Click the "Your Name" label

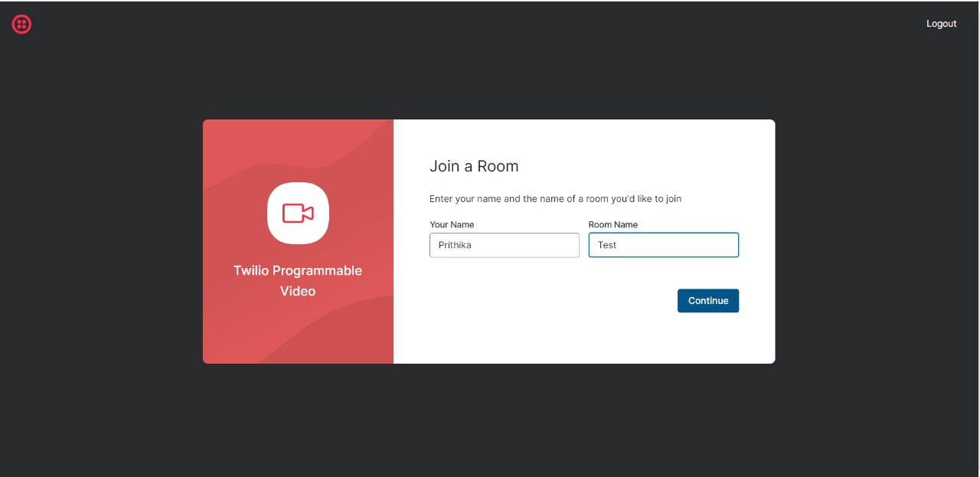pyautogui.click(x=452, y=224)
